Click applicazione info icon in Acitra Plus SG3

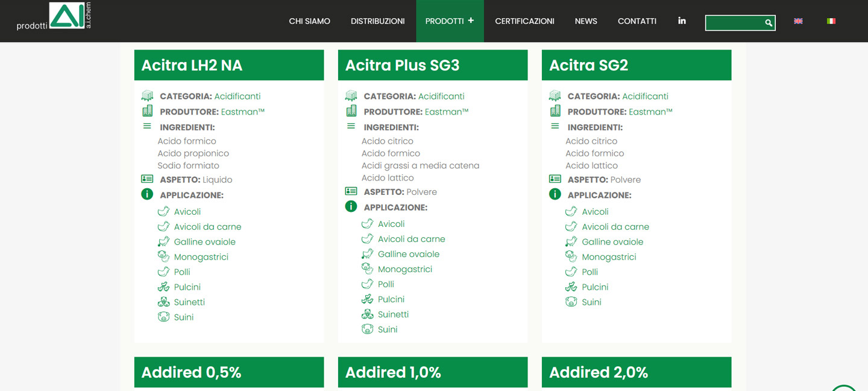pos(351,206)
